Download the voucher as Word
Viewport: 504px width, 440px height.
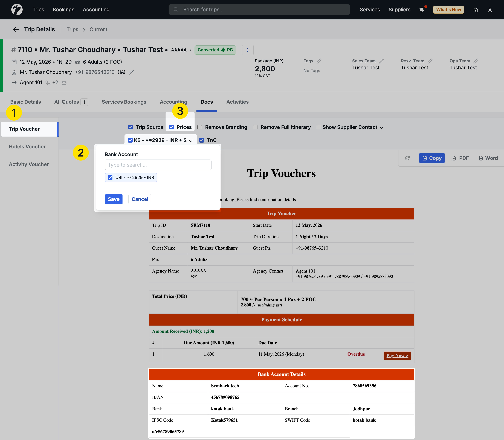(488, 158)
